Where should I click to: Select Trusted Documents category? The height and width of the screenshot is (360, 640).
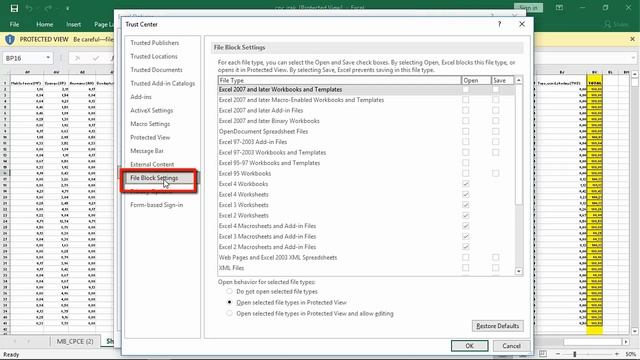point(156,70)
